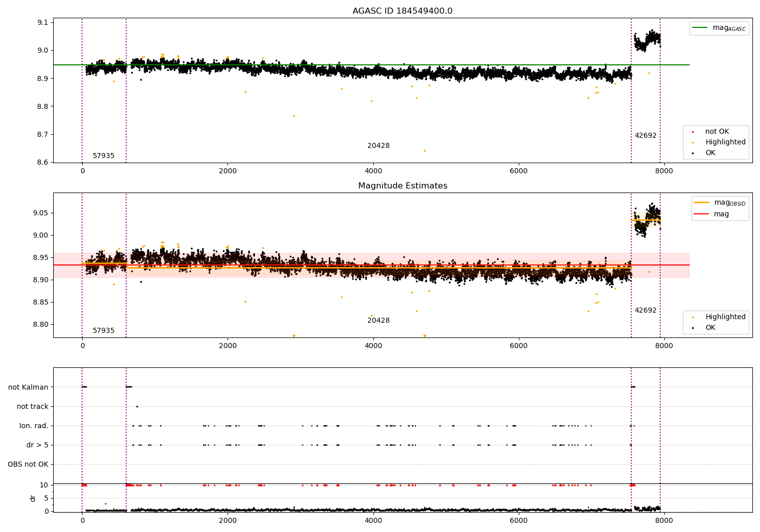Click the 5 tick label on dr axis
The height and width of the screenshot is (532, 760).
pos(46,499)
